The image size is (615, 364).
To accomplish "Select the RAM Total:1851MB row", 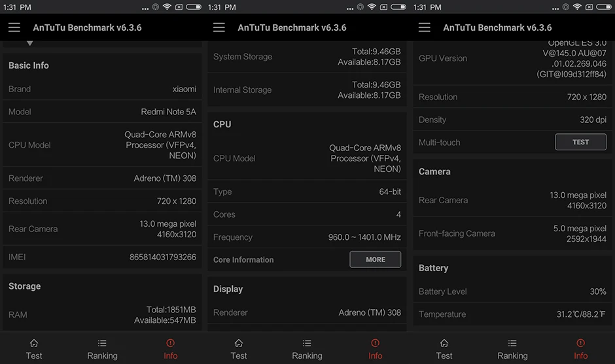I will [x=102, y=314].
